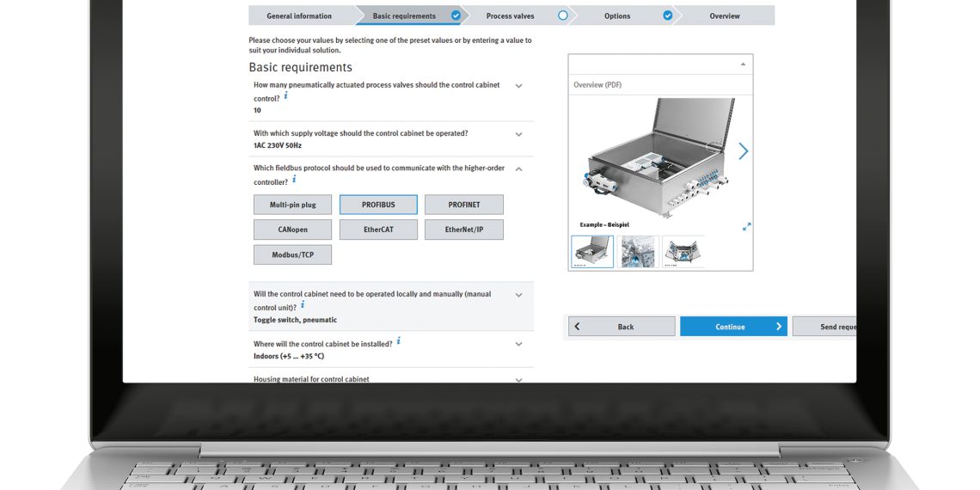
Task: Collapse the preview panel dropdown arrow
Action: coord(743,64)
